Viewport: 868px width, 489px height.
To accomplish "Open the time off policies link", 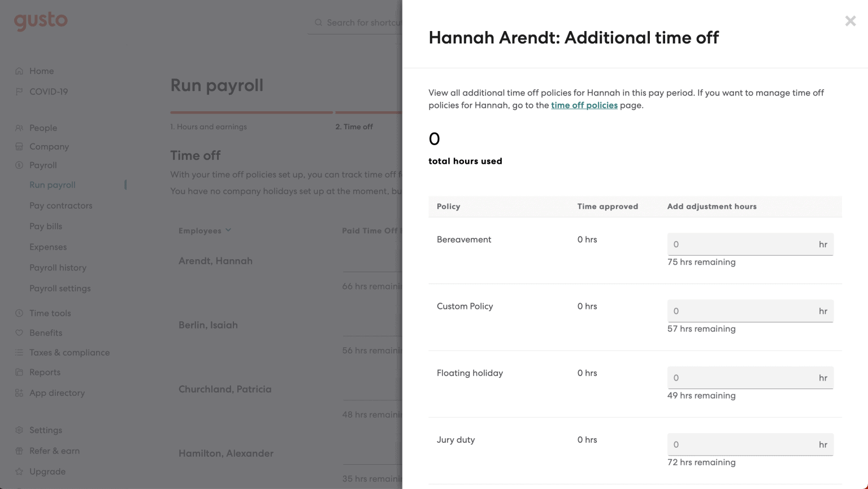I will pos(584,105).
